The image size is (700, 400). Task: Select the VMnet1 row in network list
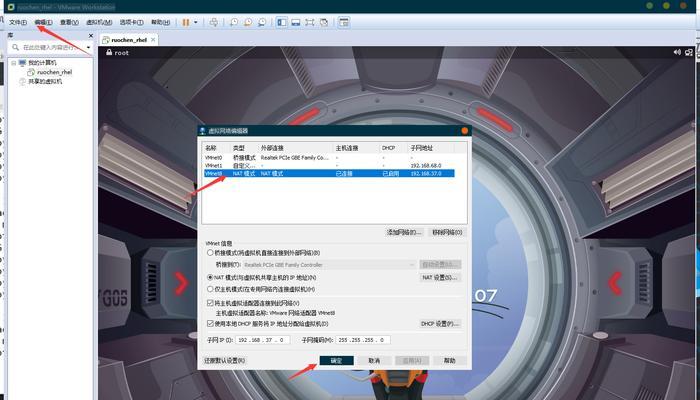point(329,166)
